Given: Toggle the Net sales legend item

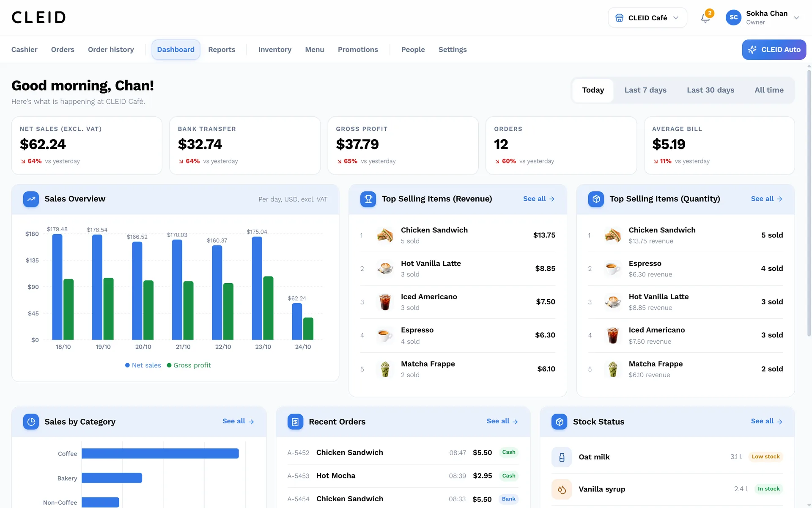Looking at the screenshot, I should click(143, 365).
